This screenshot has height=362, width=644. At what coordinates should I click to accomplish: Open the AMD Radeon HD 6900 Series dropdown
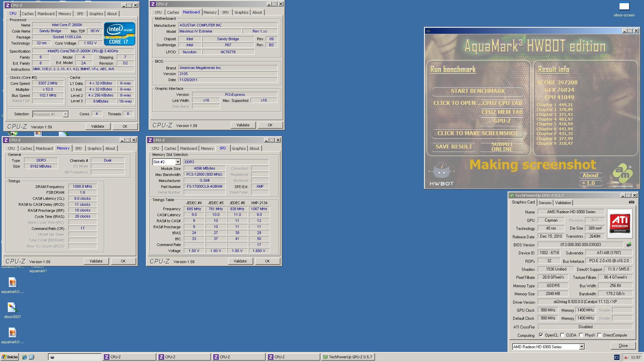(582, 347)
